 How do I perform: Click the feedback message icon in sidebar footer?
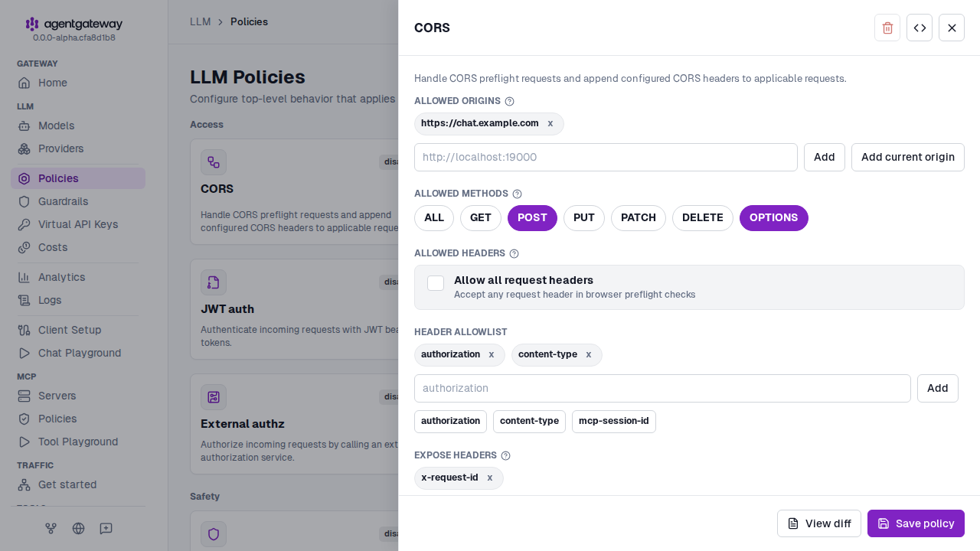106,528
